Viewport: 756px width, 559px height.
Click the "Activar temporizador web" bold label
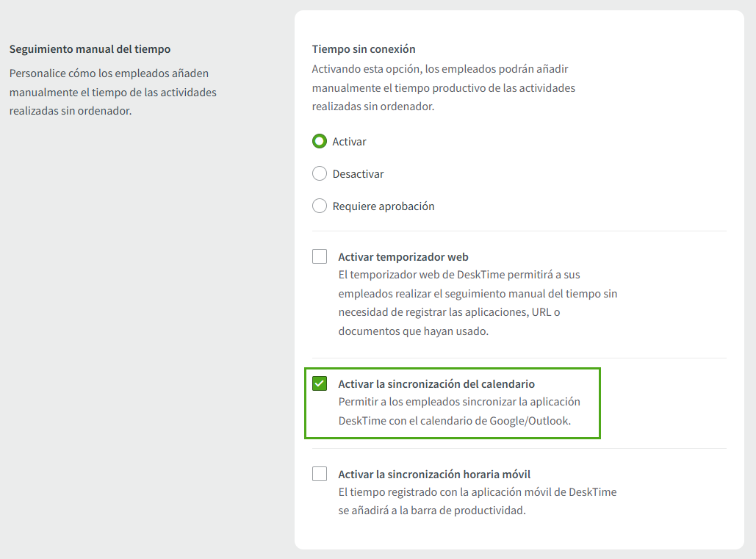click(x=403, y=256)
